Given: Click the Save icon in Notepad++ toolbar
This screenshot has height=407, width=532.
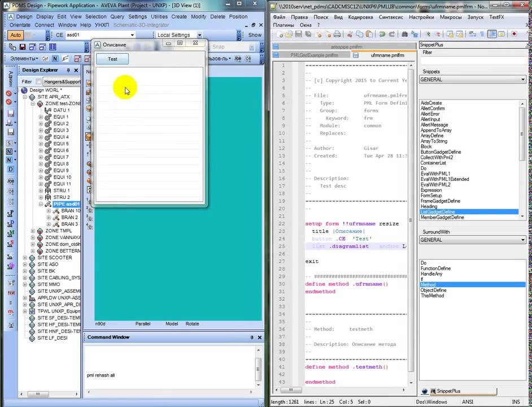Looking at the screenshot, I should point(299,34).
